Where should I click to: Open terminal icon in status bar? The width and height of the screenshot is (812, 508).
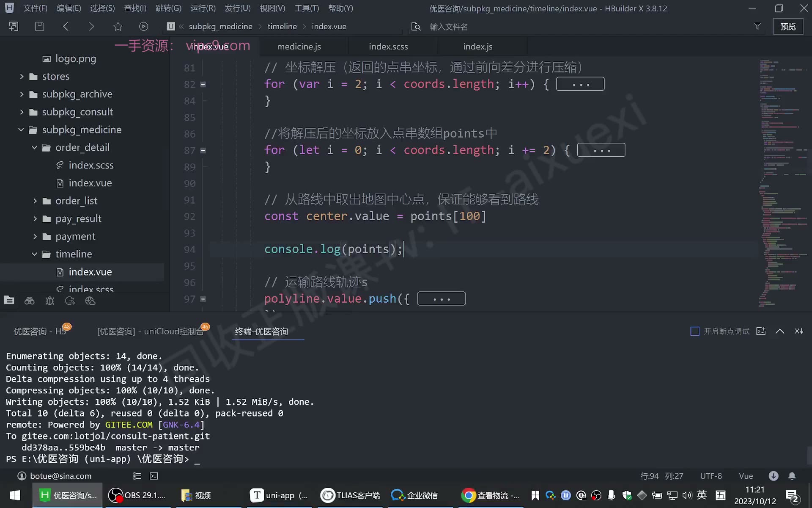pos(154,476)
